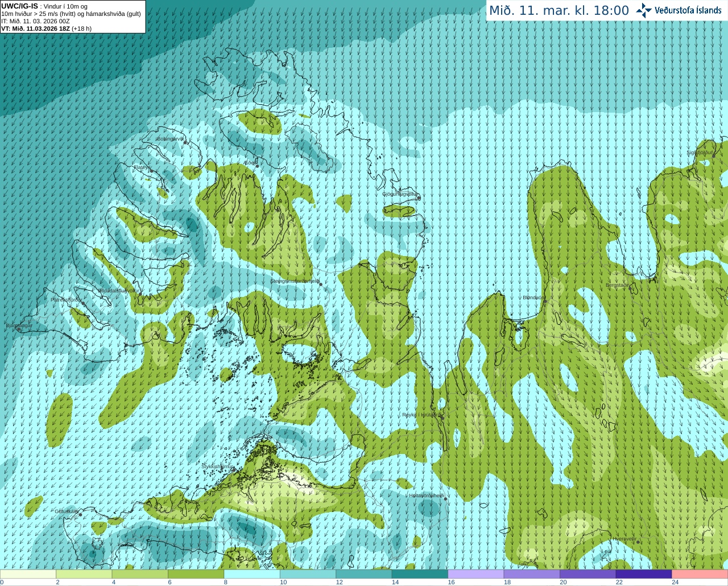Click the 'Veðurstofa Íslands' text
Screen dimensions: 728x586
pyautogui.click(x=688, y=10)
